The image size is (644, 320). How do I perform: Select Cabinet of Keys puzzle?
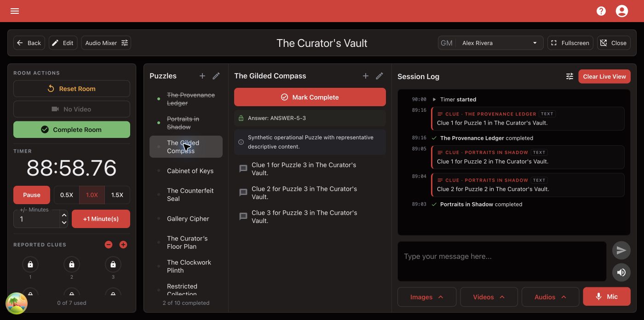pyautogui.click(x=186, y=171)
